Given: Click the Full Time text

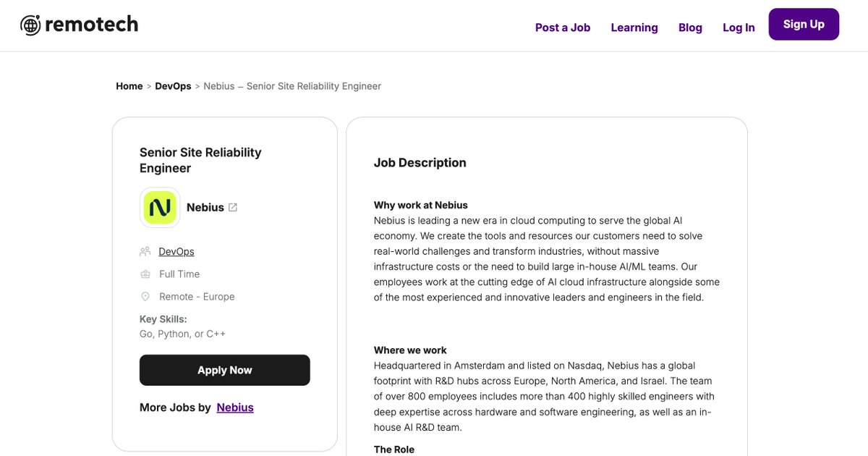Looking at the screenshot, I should 179,274.
